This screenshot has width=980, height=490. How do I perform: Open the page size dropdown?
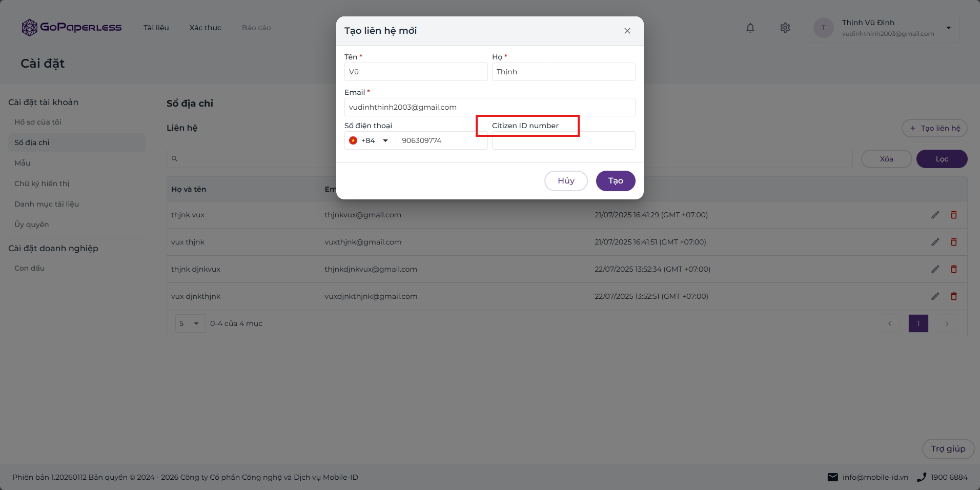coord(190,323)
